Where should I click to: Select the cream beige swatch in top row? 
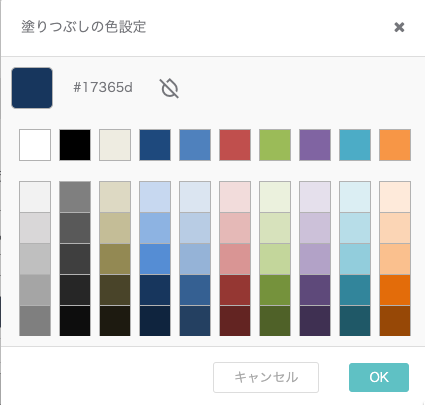[115, 145]
